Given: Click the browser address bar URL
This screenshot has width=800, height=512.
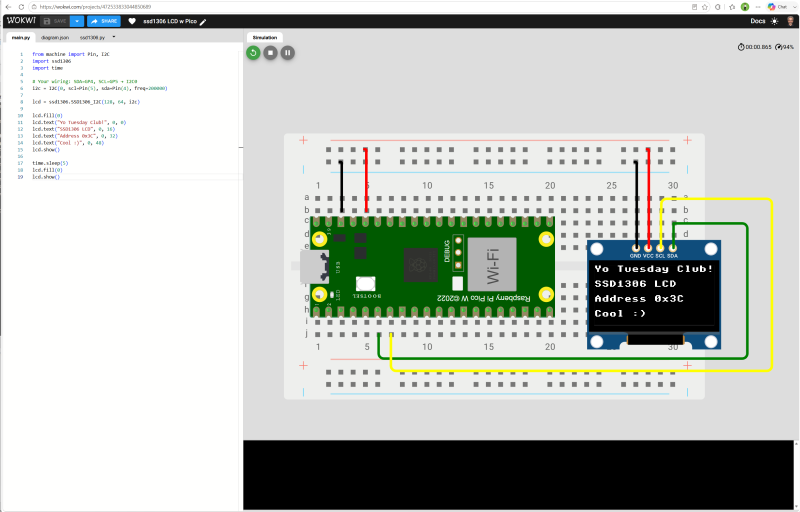Looking at the screenshot, I should pyautogui.click(x=95, y=7).
